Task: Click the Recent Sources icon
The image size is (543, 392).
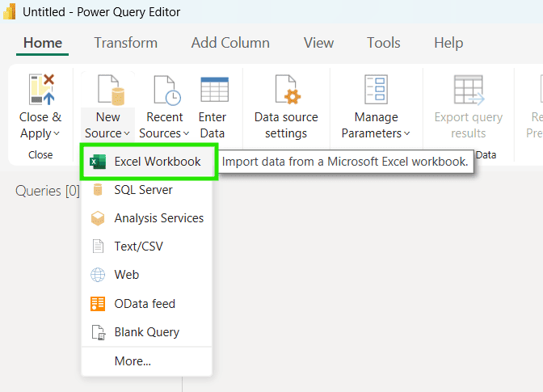Action: 167,90
